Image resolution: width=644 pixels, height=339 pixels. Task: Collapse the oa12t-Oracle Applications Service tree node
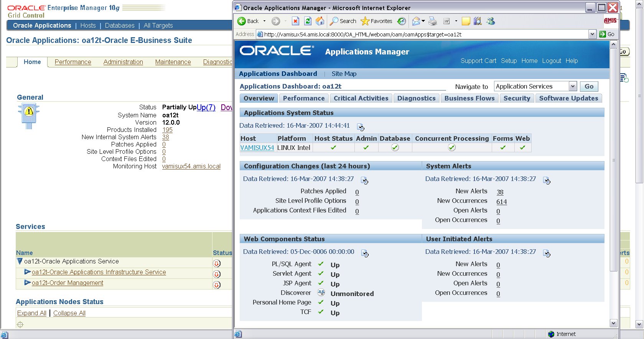pos(20,262)
